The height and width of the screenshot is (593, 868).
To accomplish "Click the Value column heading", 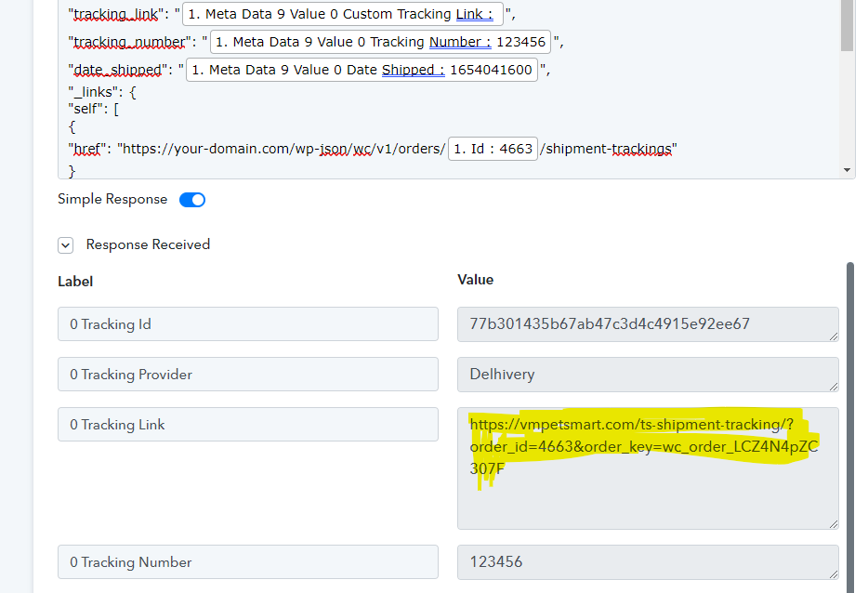I will pos(476,280).
